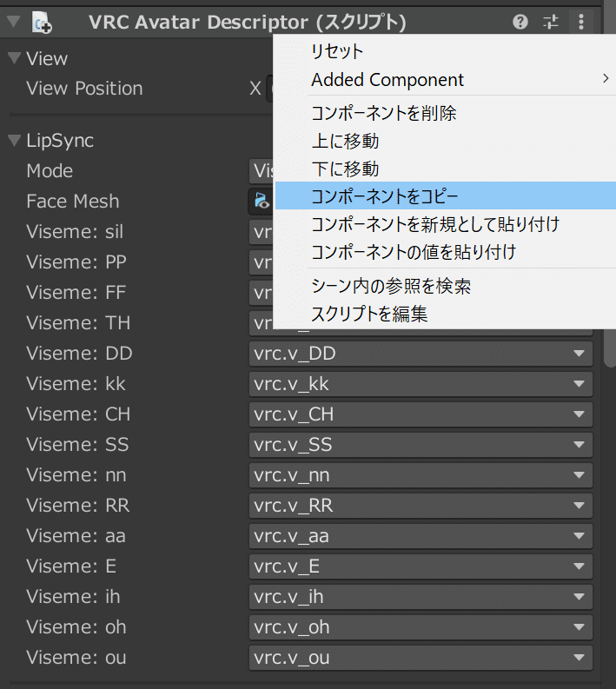616x689 pixels.
Task: Click the VRC Avatar Descriptor component title
Action: pos(247,22)
